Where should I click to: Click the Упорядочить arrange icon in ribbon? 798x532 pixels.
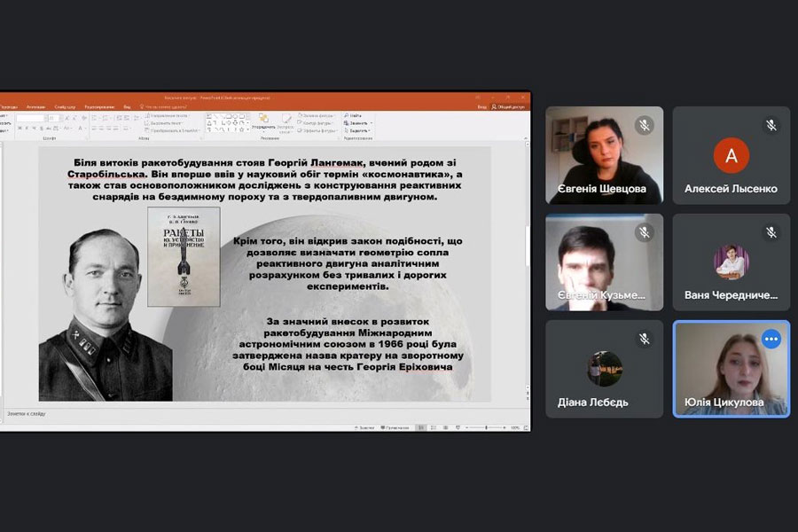point(263,122)
